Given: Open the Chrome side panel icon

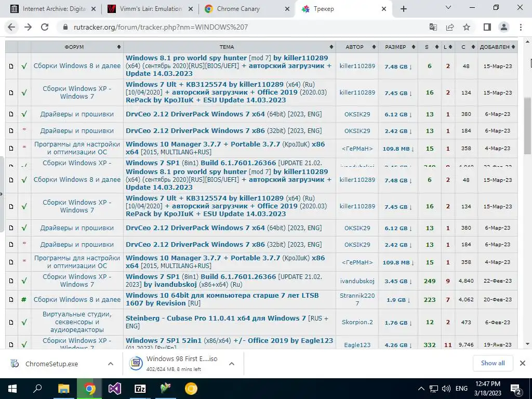Looking at the screenshot, I should 487,27.
